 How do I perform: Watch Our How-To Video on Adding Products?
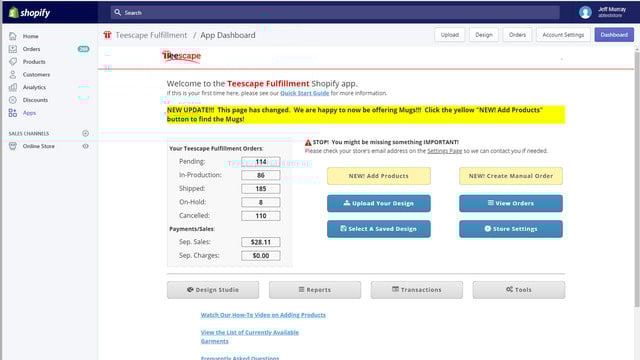pyautogui.click(x=263, y=315)
